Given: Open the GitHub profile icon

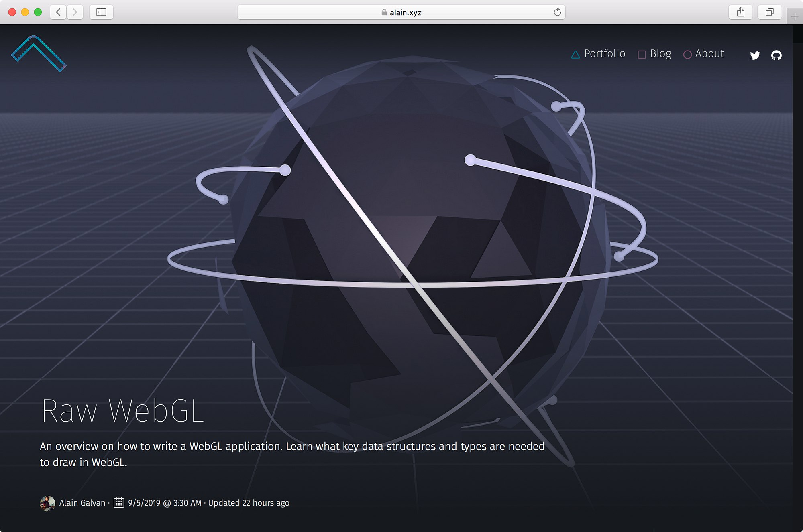Looking at the screenshot, I should (x=777, y=55).
